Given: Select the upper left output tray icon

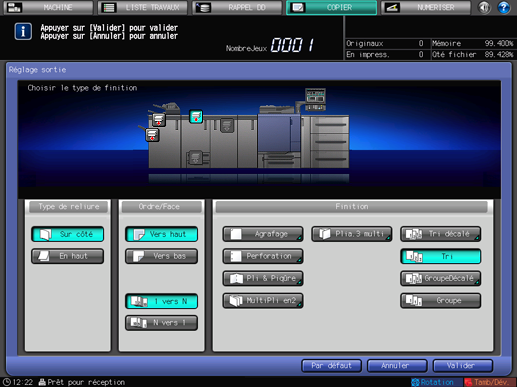Looking at the screenshot, I should (158, 119).
